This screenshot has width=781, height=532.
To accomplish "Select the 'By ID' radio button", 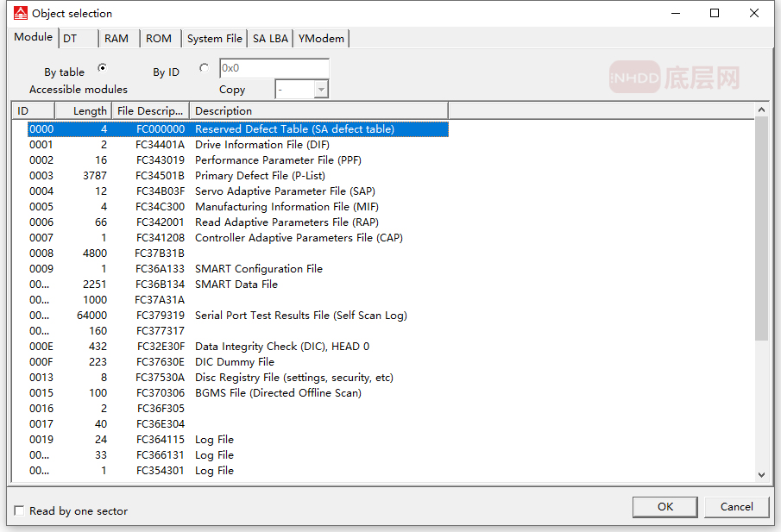I will 204,68.
